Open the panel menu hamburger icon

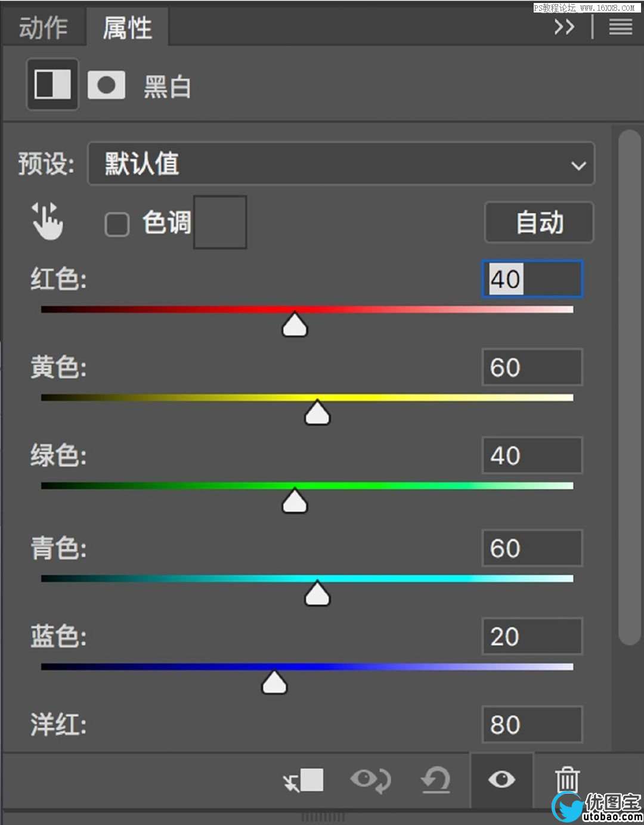[621, 27]
